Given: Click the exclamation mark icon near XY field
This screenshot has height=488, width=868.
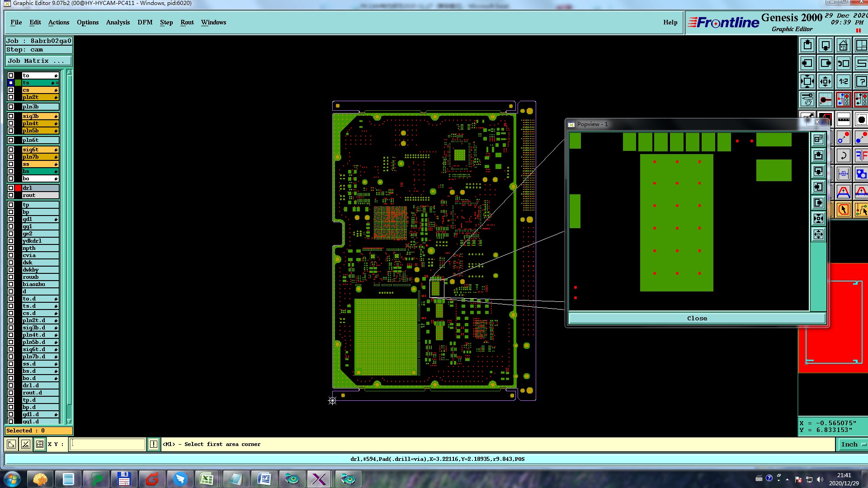Looking at the screenshot, I should coord(154,444).
